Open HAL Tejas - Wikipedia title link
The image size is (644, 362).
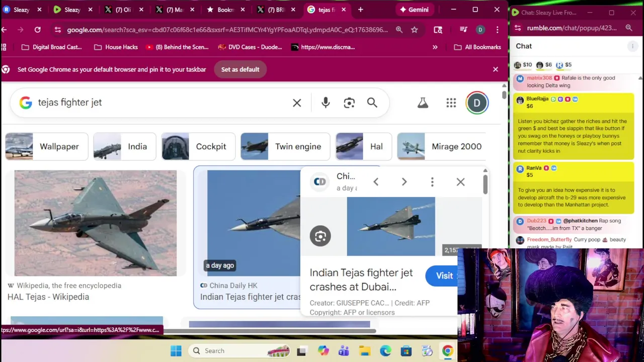pyautogui.click(x=48, y=297)
